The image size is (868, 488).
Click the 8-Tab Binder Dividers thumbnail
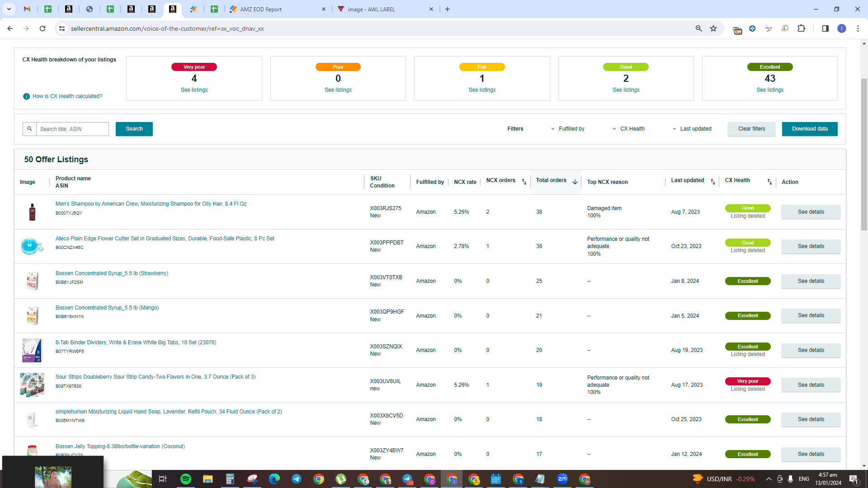click(x=32, y=350)
